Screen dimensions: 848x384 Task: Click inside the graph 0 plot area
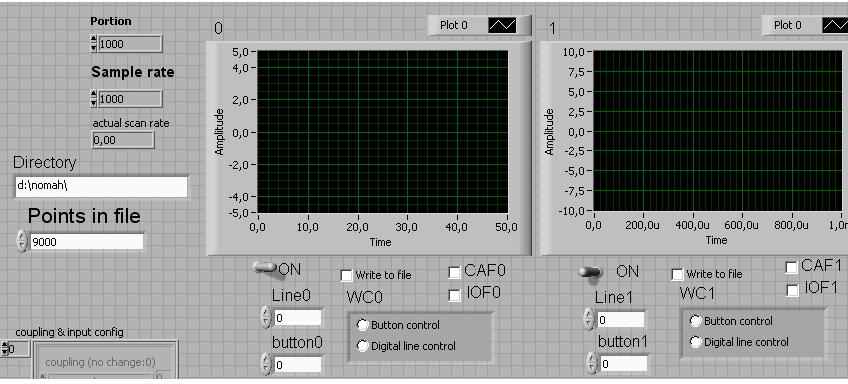pos(382,132)
